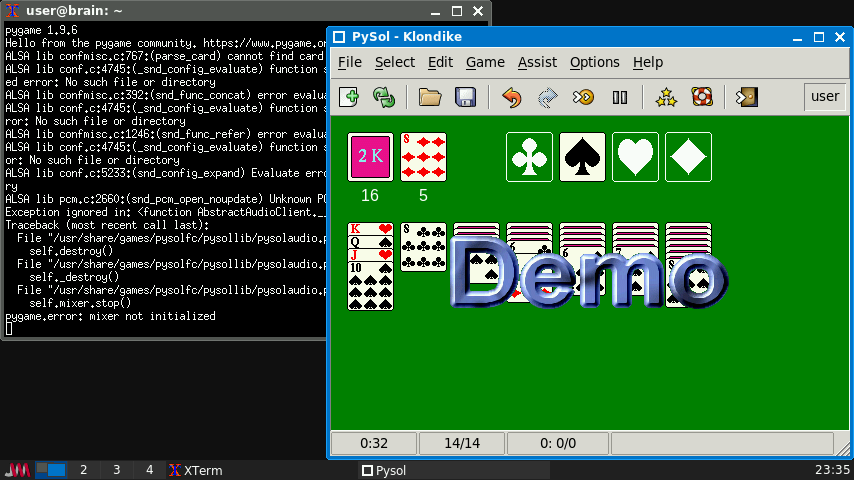The height and width of the screenshot is (480, 854).
Task: Open the Help menu
Action: [648, 62]
